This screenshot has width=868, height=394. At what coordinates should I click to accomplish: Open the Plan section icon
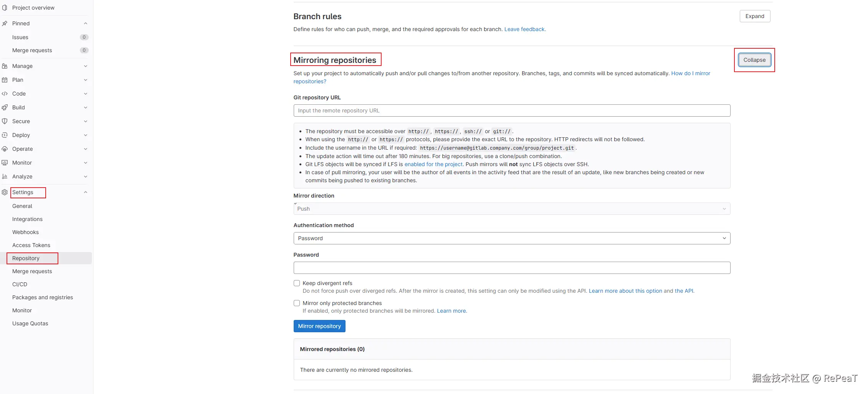coord(4,79)
